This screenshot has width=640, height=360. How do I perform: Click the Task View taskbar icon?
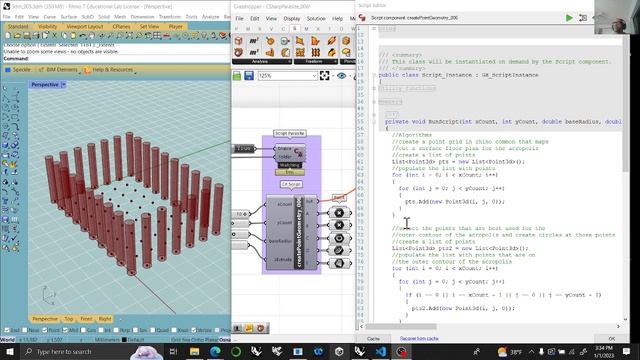click(x=173, y=351)
